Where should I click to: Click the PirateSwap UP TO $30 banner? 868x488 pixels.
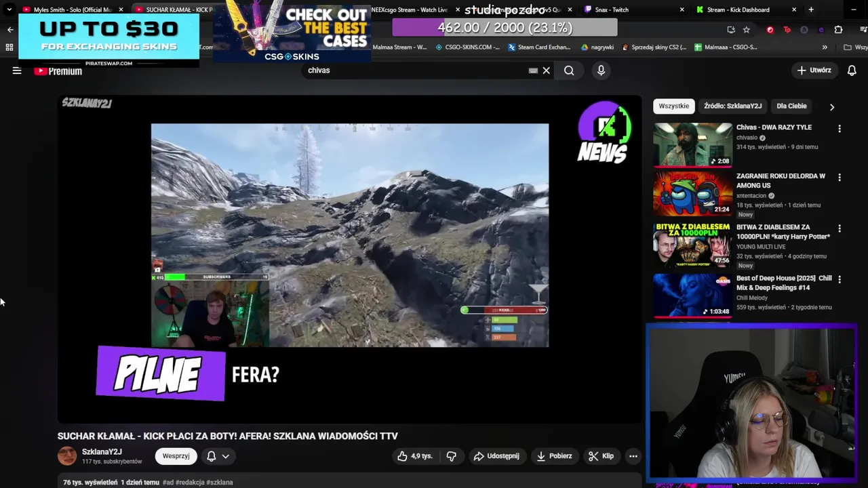point(109,40)
